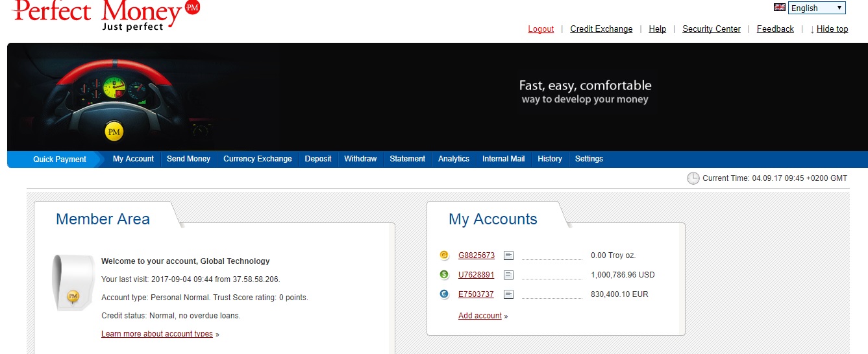Open statement icon beside G8825673
Viewport: 868px width, 354px height.
pyautogui.click(x=508, y=255)
